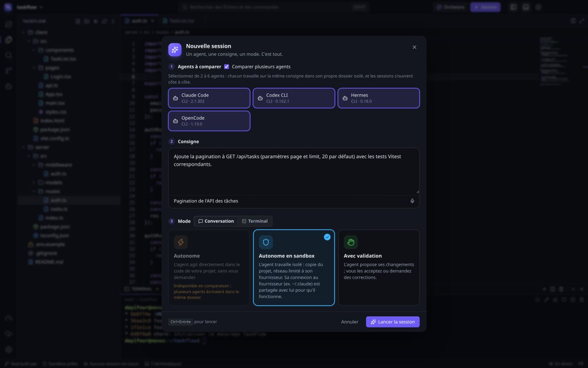Open .gitignore in the explorer tree
588x368 pixels.
(46, 253)
